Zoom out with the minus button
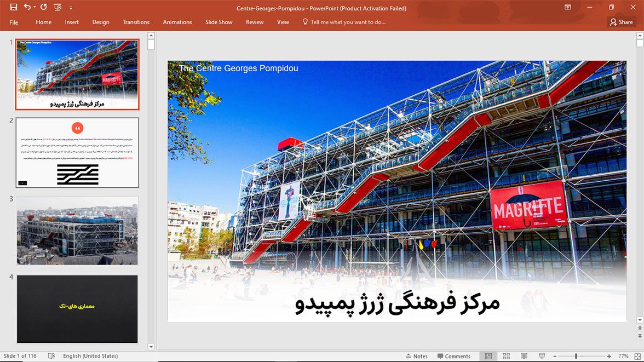 [555, 356]
